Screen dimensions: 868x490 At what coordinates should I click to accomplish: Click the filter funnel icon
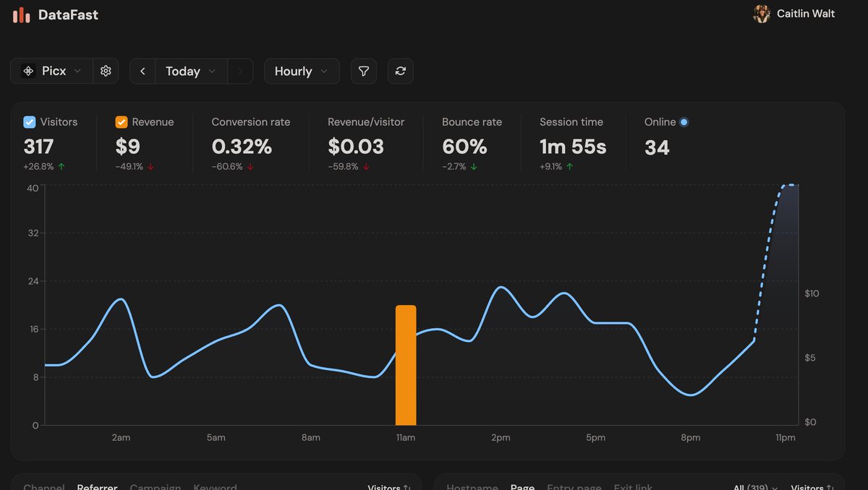(364, 71)
